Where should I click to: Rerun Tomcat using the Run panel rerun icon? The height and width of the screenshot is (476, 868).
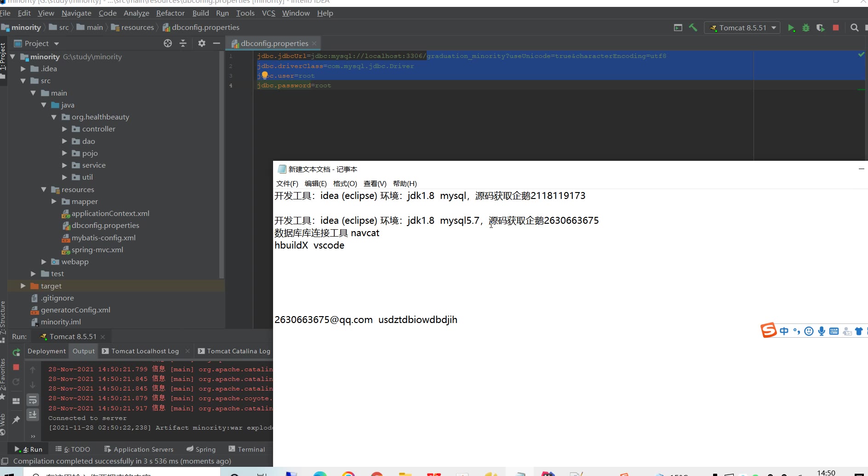17,352
